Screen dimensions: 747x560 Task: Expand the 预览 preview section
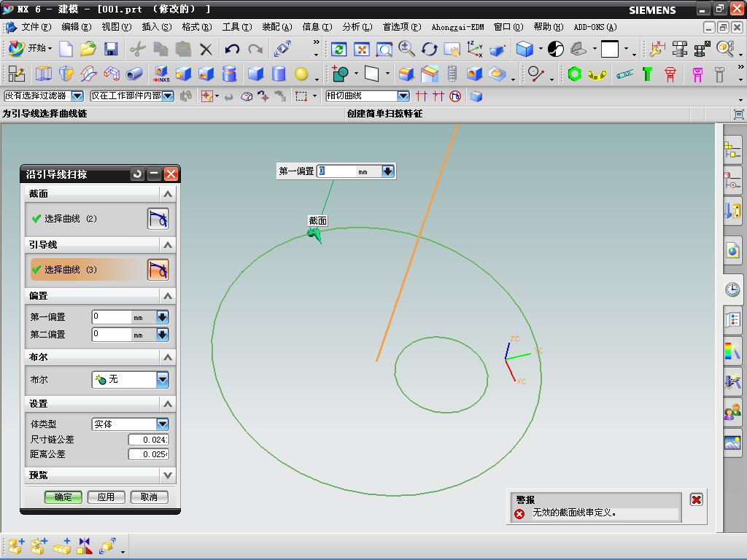pyautogui.click(x=168, y=475)
